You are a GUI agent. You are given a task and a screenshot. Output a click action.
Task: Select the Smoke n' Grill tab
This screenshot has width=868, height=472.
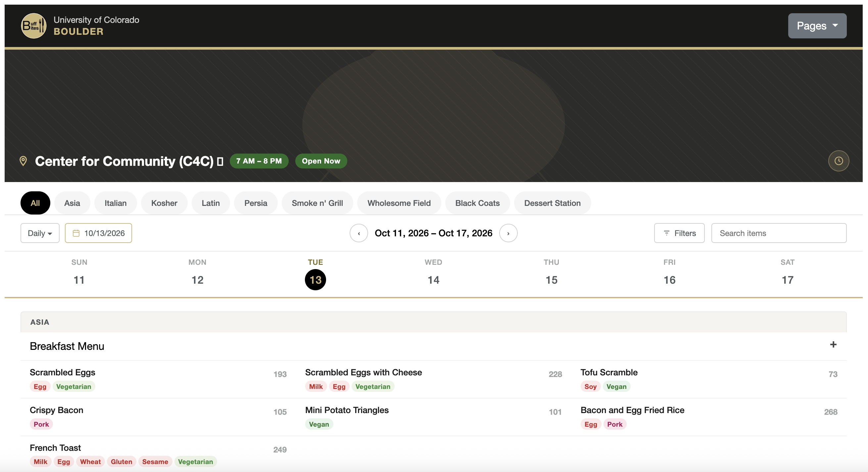point(317,203)
